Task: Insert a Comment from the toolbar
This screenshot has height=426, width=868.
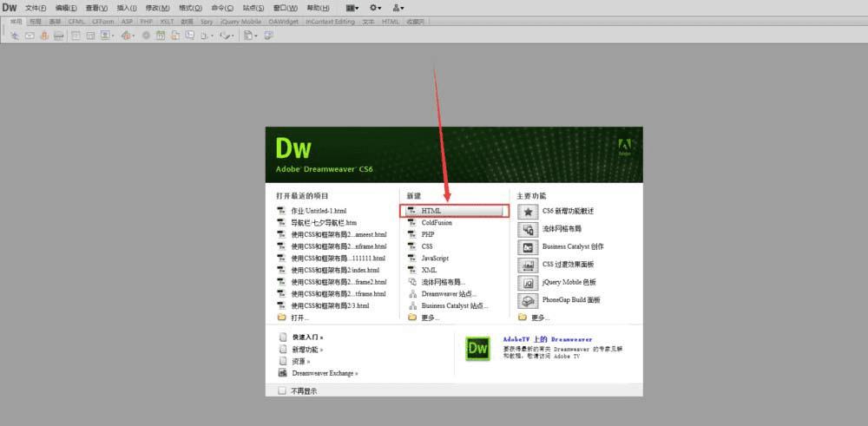Action: 190,36
